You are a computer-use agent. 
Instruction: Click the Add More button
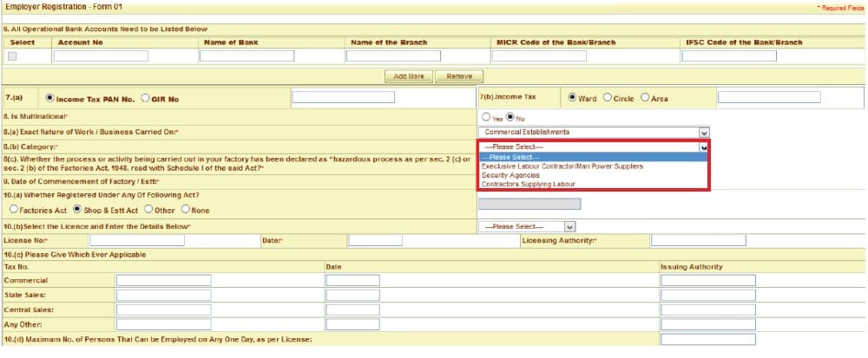tap(409, 76)
